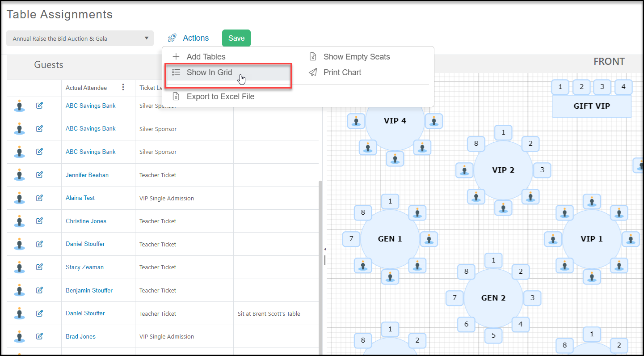This screenshot has height=356, width=644.
Task: Select the VIP 2 round table
Action: [x=503, y=170]
